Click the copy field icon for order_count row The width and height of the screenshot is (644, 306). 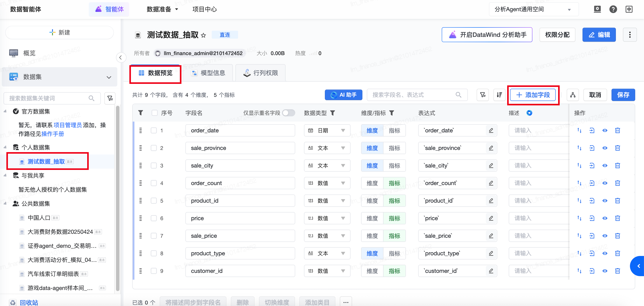(592, 183)
